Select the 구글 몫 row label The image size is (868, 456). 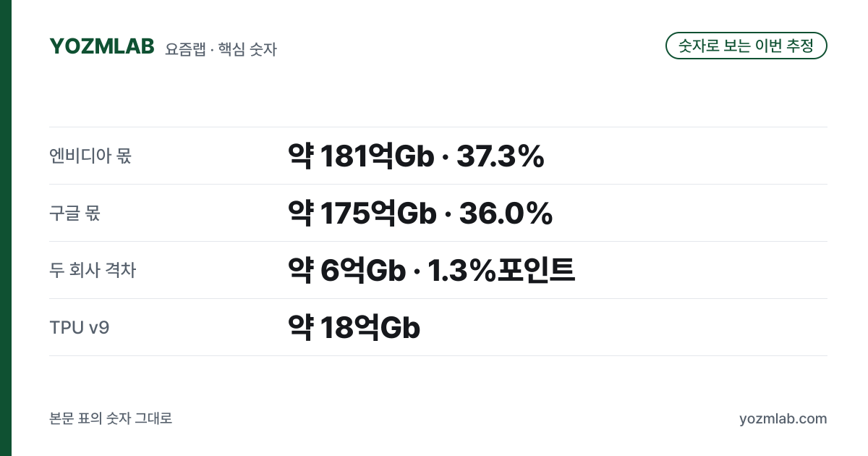coord(75,213)
